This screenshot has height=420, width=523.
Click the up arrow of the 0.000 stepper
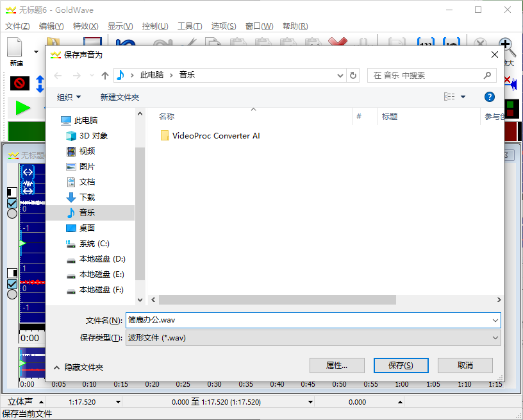tap(400, 401)
